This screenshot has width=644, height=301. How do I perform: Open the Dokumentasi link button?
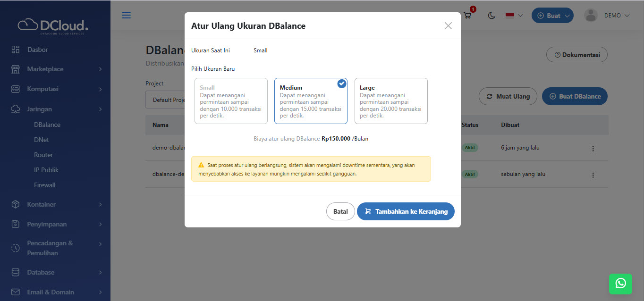pos(576,55)
